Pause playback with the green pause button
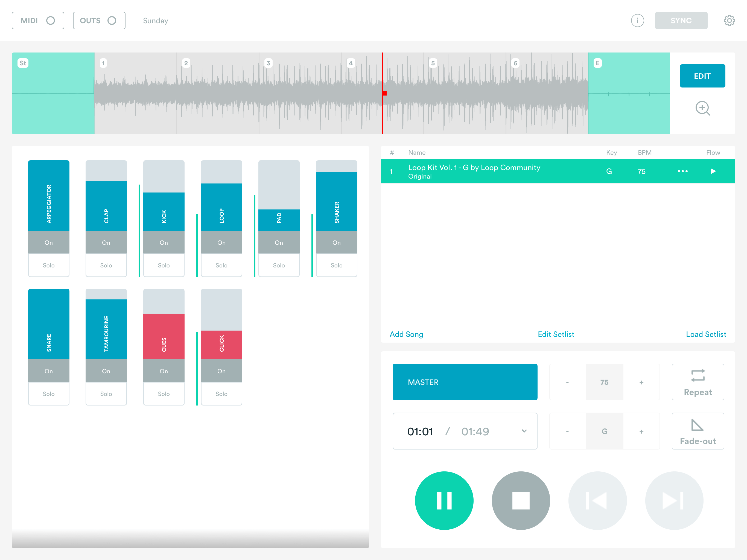This screenshot has width=747, height=560. 444,500
